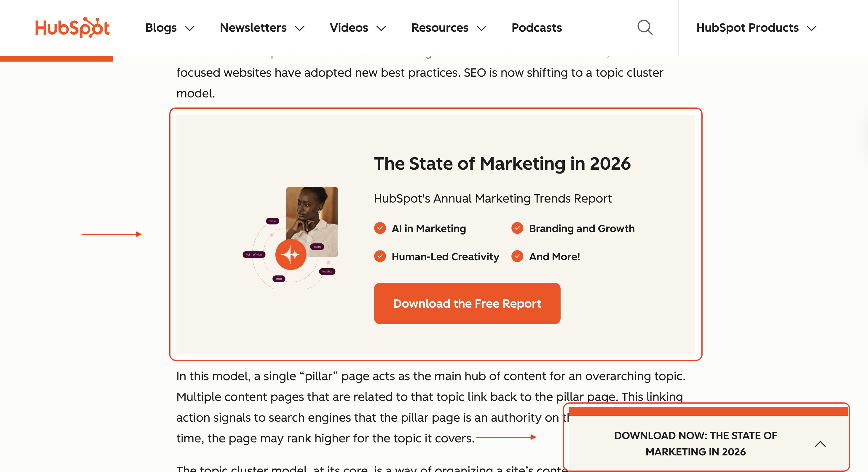Select the orange sparkle AI icon
The image size is (868, 472).
pyautogui.click(x=291, y=255)
